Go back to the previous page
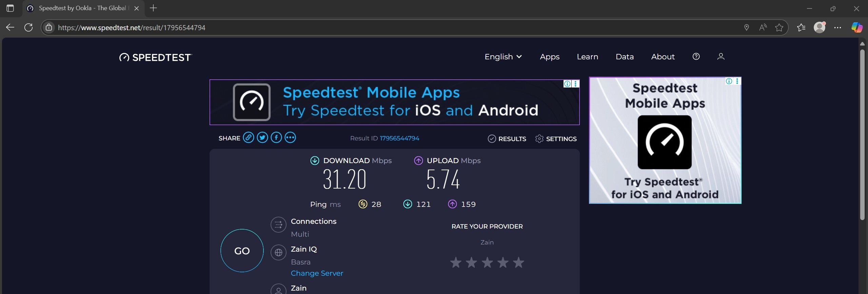This screenshot has width=868, height=294. click(10, 27)
